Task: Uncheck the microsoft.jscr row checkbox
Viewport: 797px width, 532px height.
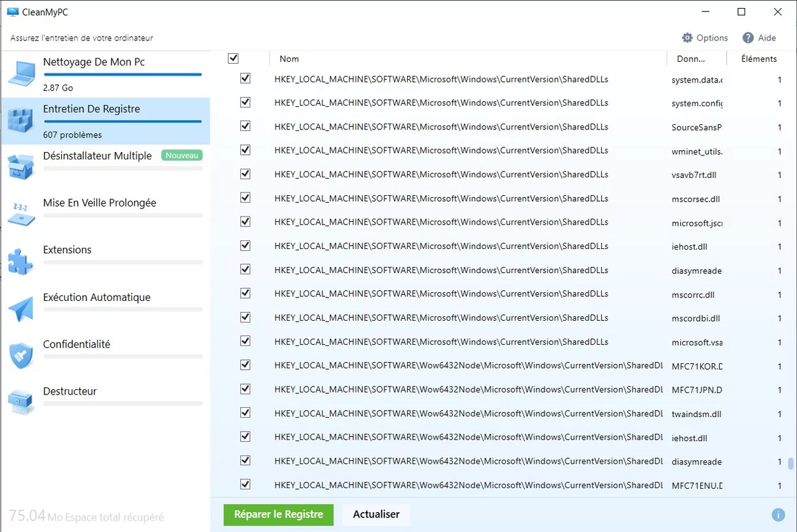Action: click(245, 222)
